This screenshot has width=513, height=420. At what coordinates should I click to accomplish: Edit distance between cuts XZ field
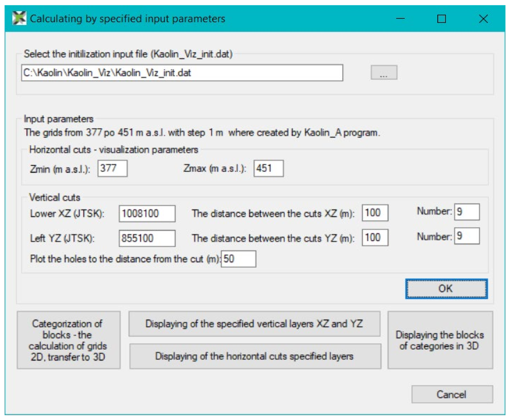point(375,213)
